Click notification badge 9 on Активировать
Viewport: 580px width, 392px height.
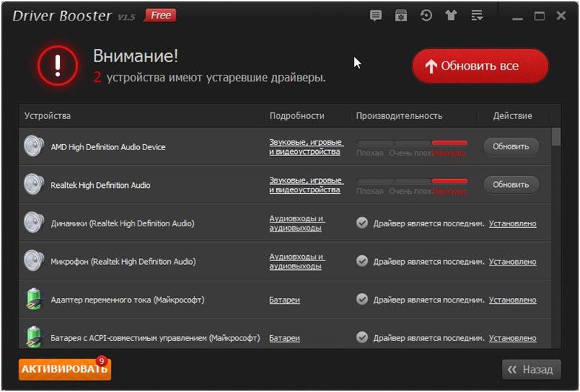(x=101, y=361)
